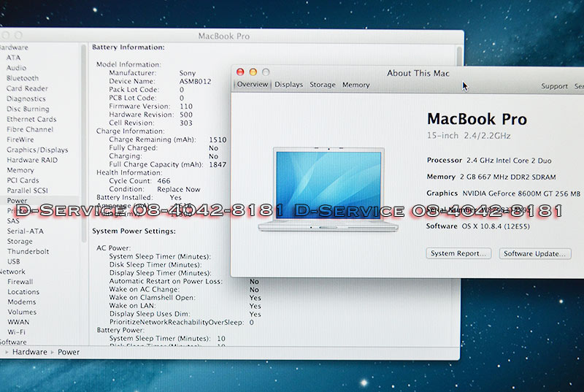Select Modems in the sidebar
The height and width of the screenshot is (392, 584).
(x=22, y=302)
